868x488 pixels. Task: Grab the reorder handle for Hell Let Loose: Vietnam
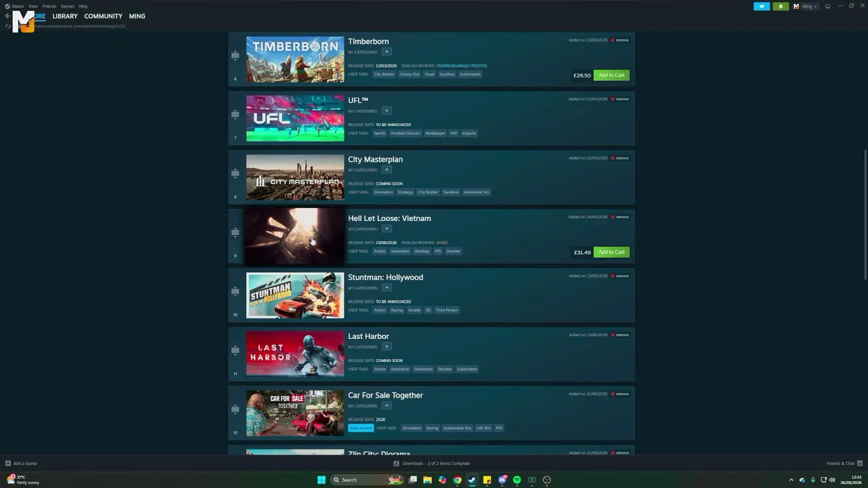[x=235, y=232]
